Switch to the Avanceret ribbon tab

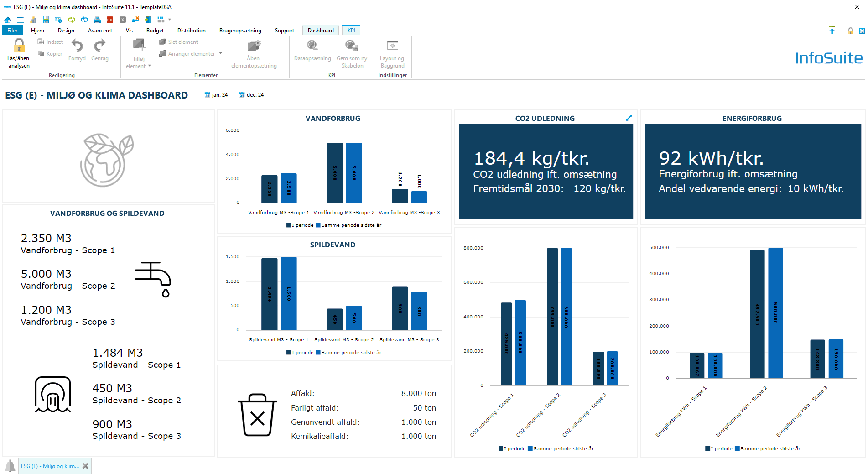(100, 31)
